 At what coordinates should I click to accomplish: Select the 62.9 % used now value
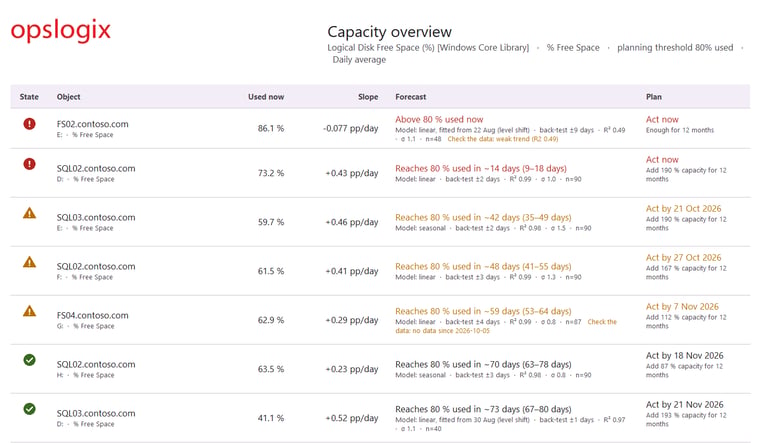coord(271,320)
